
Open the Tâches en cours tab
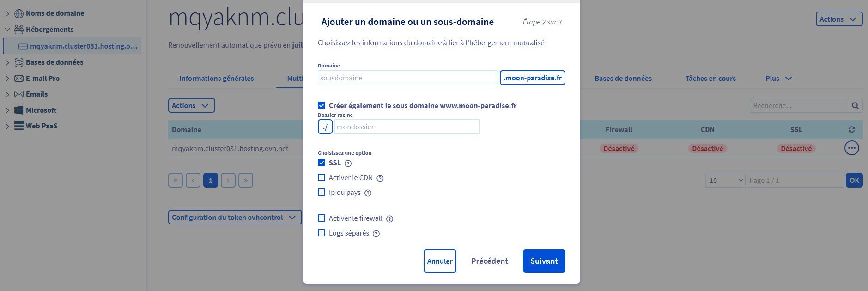pyautogui.click(x=710, y=79)
